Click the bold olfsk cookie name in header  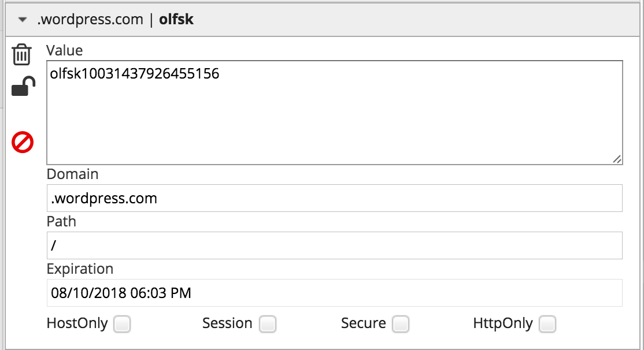pos(176,19)
